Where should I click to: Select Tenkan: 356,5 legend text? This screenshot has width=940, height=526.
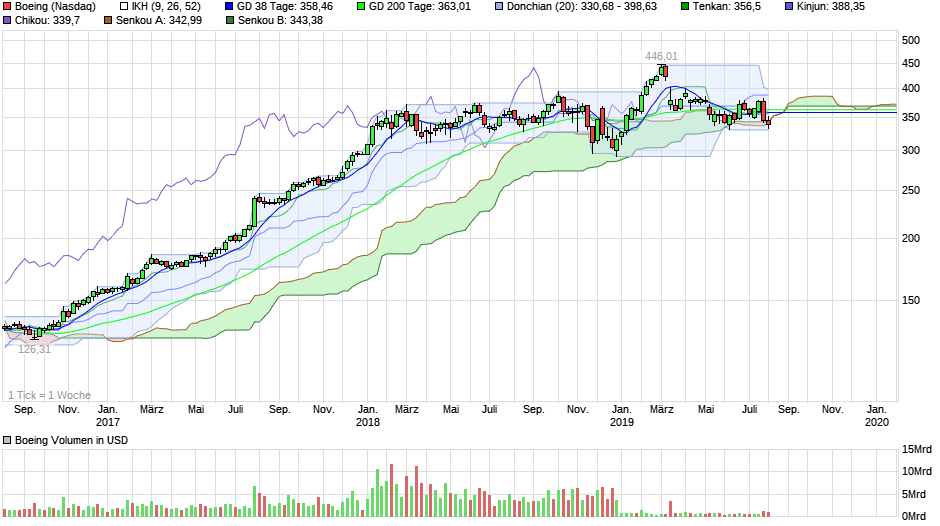coord(727,7)
